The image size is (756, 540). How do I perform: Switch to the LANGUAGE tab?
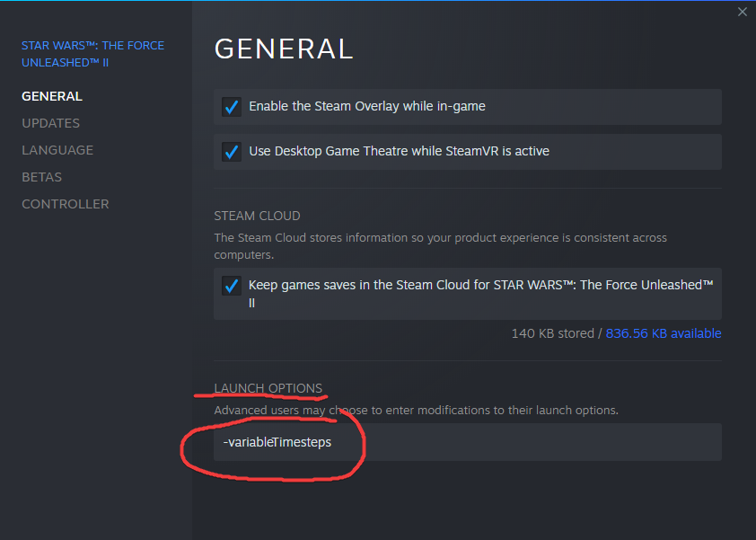click(x=57, y=150)
